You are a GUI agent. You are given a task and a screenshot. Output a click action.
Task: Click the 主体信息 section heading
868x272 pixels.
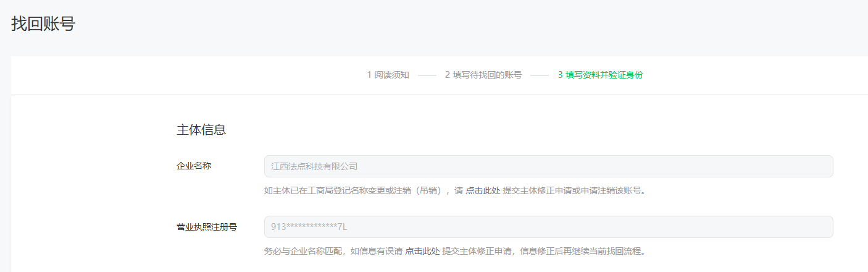201,130
